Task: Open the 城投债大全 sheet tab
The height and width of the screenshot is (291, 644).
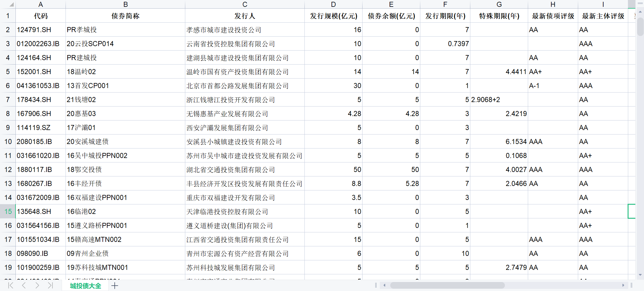Action: (85, 286)
